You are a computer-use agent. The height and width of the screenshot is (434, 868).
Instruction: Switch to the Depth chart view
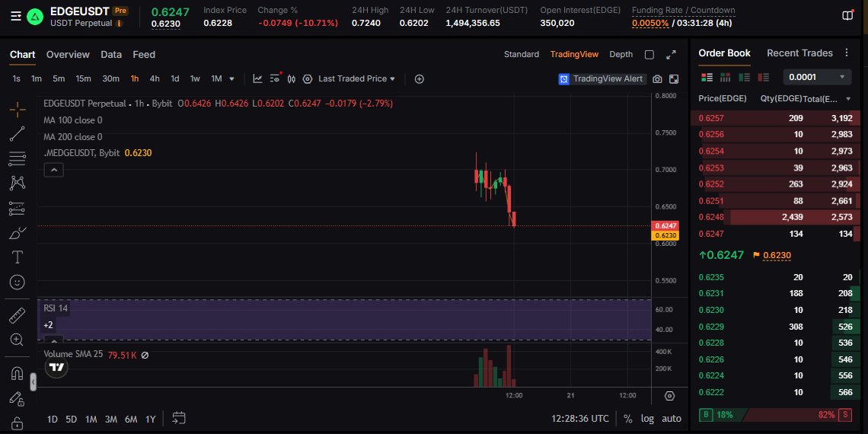621,54
